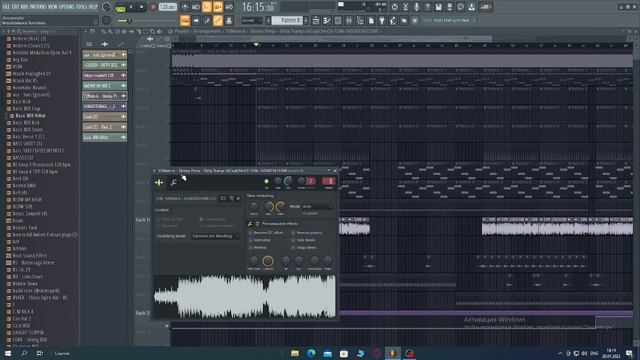The width and height of the screenshot is (640, 360).
Task: Open File Explorer from taskbar
Action: [x=295, y=353]
